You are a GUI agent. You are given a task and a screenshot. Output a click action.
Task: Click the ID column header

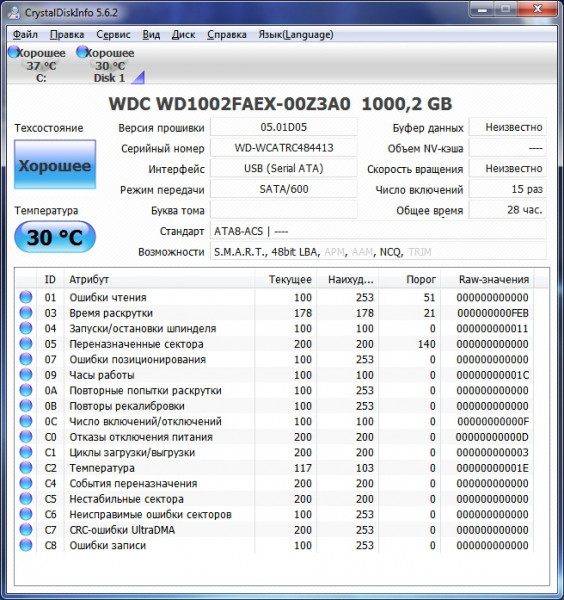coord(50,279)
